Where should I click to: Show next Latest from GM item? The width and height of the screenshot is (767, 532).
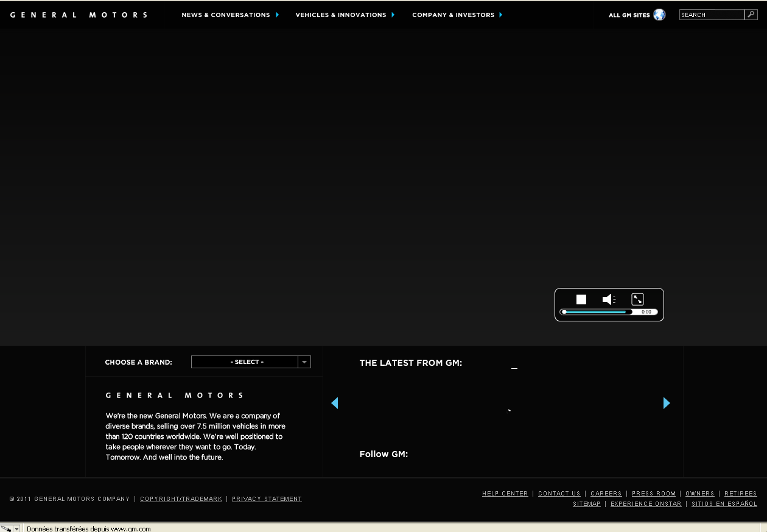coord(667,403)
